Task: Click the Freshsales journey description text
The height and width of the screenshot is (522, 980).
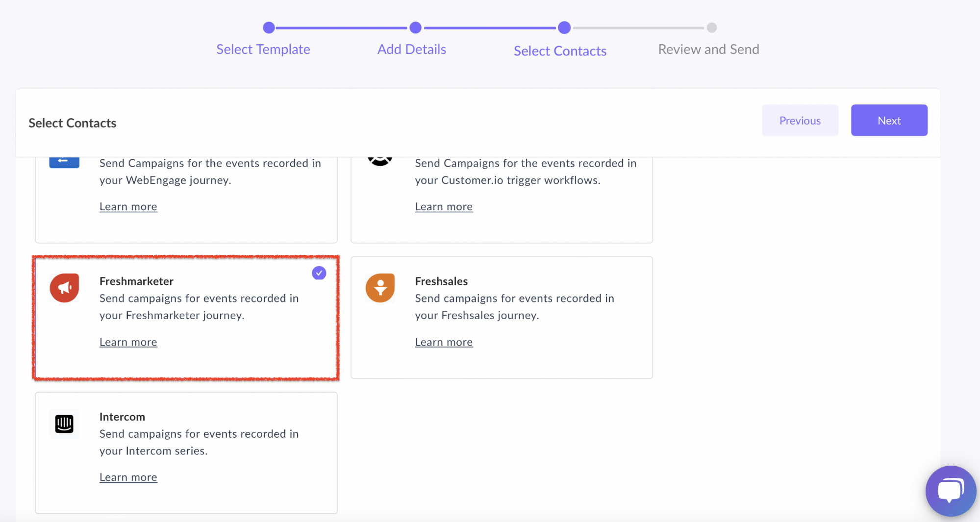Action: [514, 307]
